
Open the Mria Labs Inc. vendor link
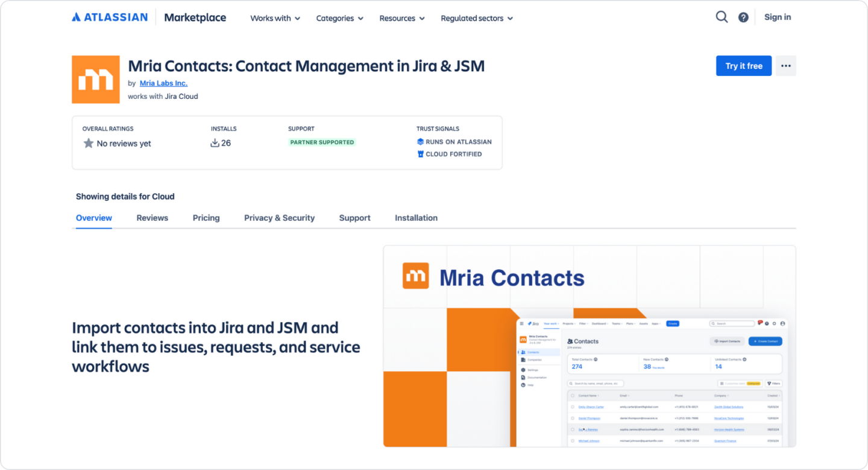click(x=163, y=83)
